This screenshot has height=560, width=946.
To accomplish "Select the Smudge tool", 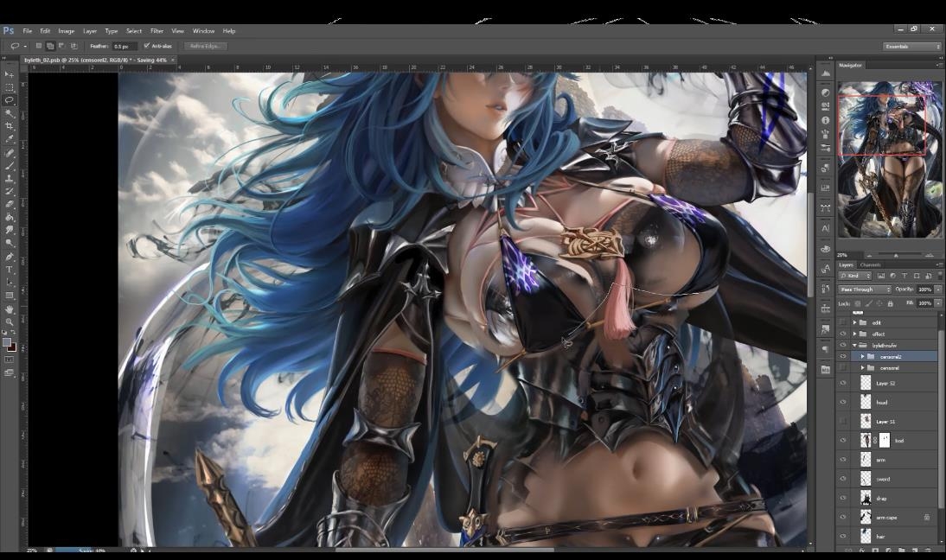I will pos(9,230).
